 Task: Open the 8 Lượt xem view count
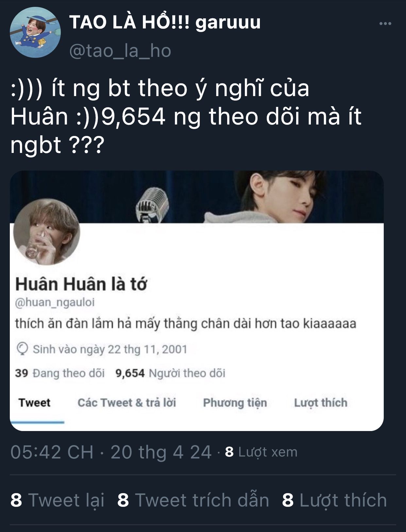261,452
